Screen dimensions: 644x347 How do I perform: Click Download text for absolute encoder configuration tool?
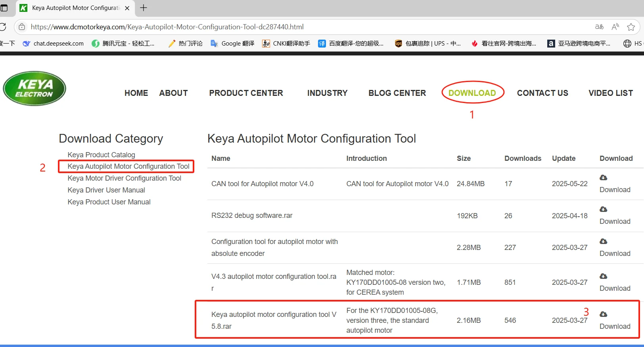(x=615, y=254)
